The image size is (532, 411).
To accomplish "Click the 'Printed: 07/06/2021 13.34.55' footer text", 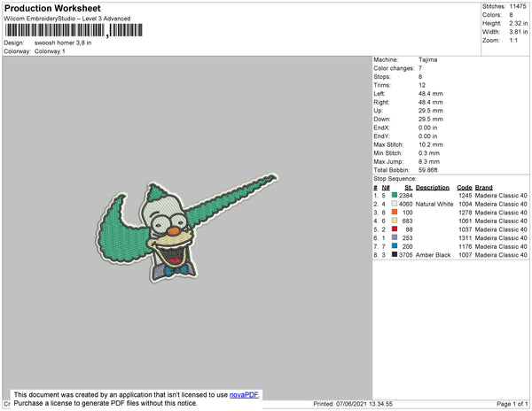I will tap(353, 404).
